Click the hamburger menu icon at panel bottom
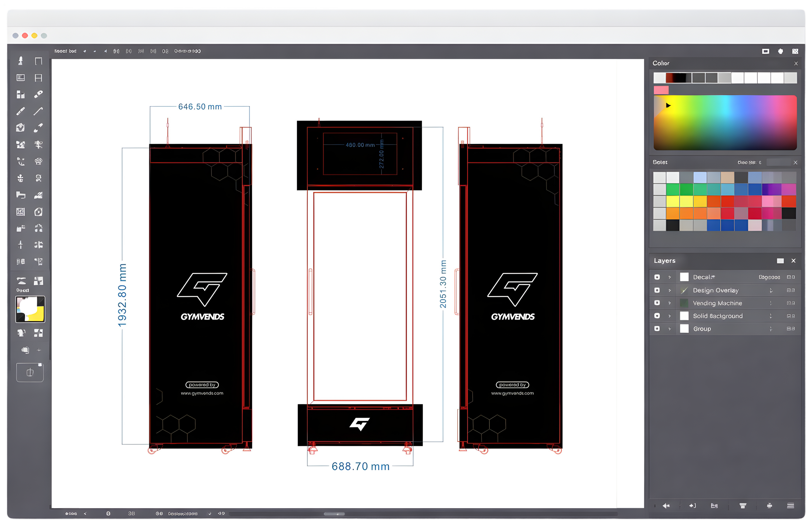 [x=790, y=506]
